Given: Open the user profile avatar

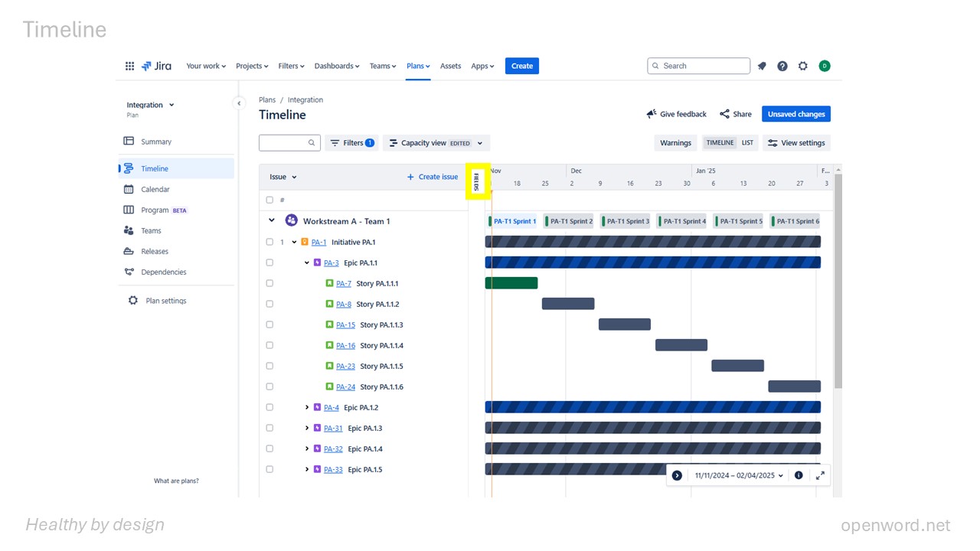Looking at the screenshot, I should pos(825,66).
